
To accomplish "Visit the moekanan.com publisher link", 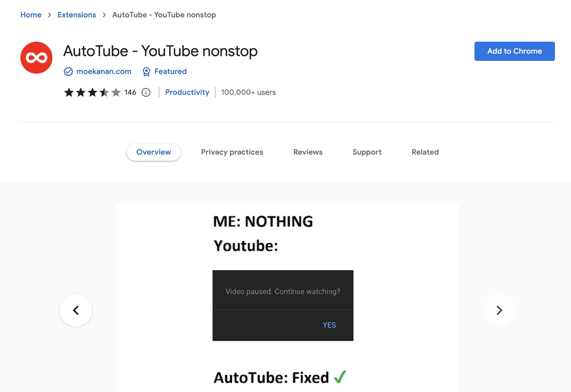I will click(x=103, y=72).
